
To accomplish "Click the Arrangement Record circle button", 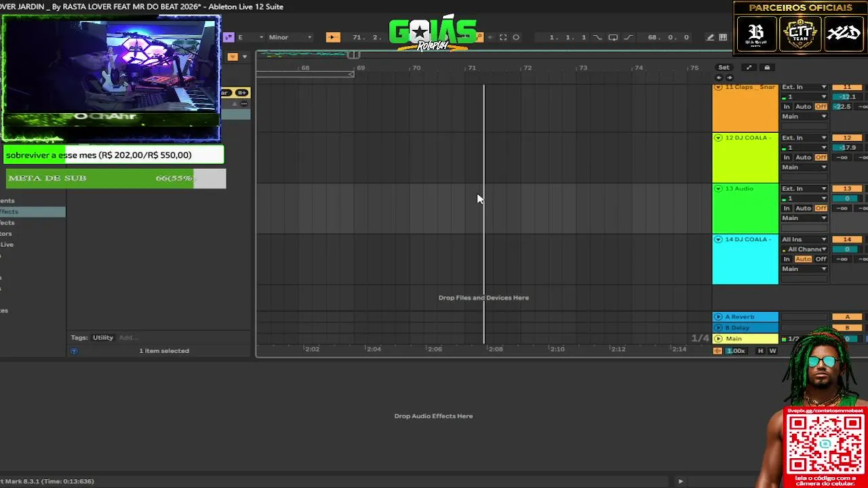I will pos(516,37).
